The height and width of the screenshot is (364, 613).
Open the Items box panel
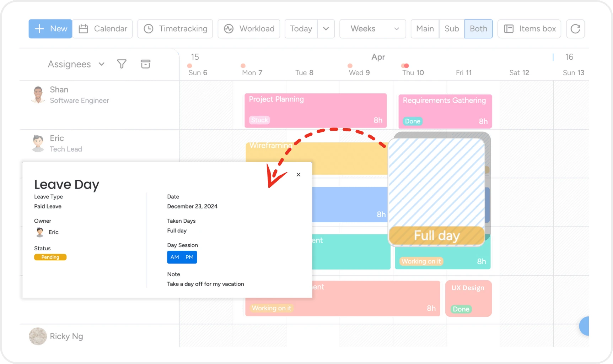[529, 29]
